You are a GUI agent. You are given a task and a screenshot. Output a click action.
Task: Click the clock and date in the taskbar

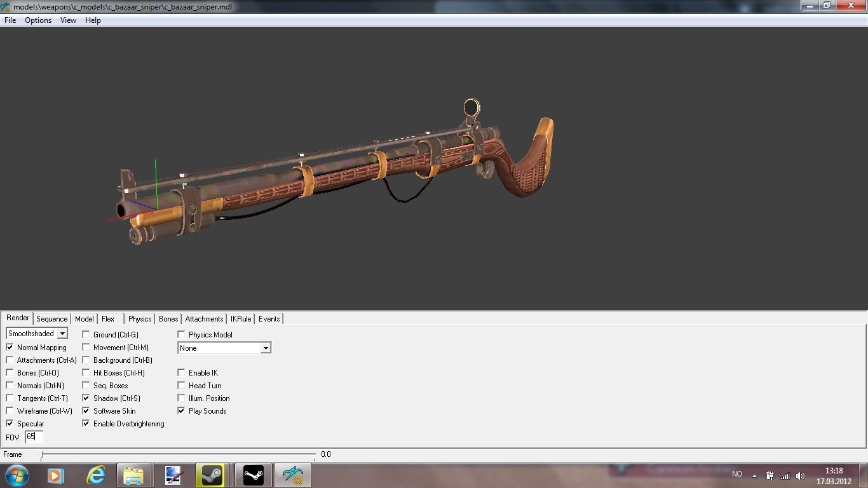[x=834, y=475]
